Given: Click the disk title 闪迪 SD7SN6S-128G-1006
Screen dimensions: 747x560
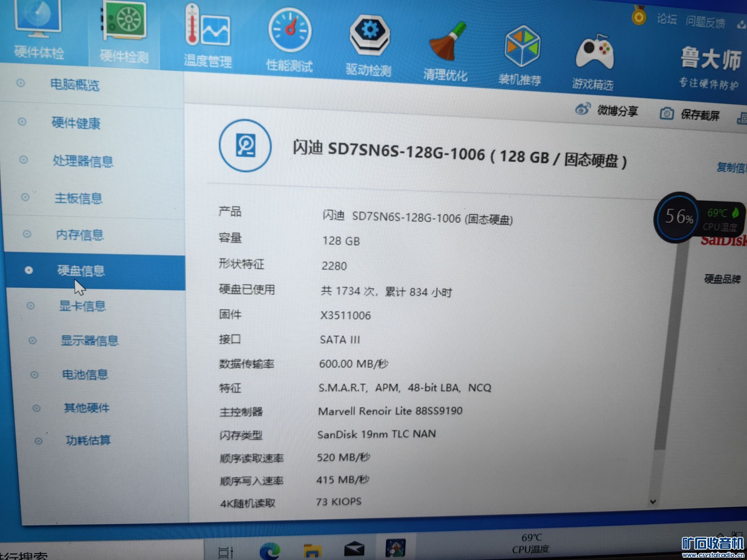Looking at the screenshot, I should [x=459, y=155].
